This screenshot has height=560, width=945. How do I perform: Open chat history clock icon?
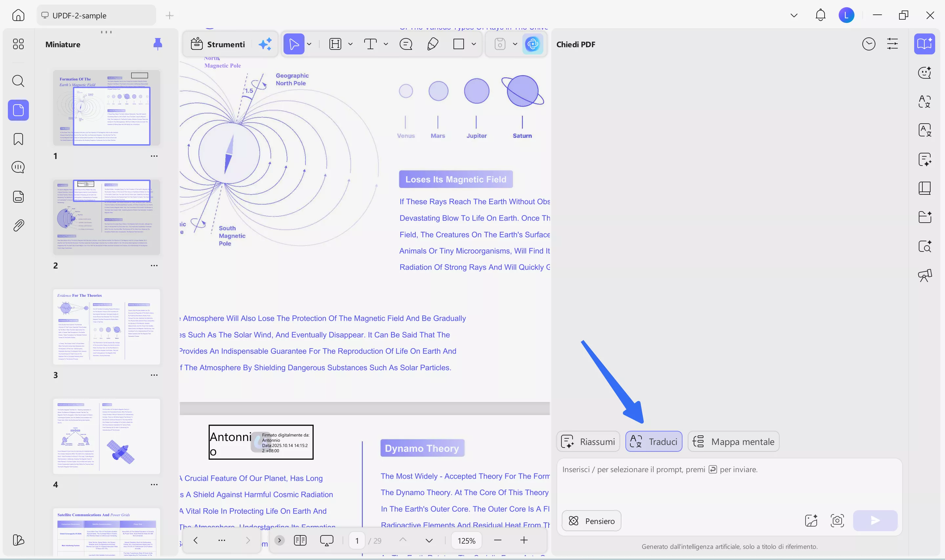868,44
